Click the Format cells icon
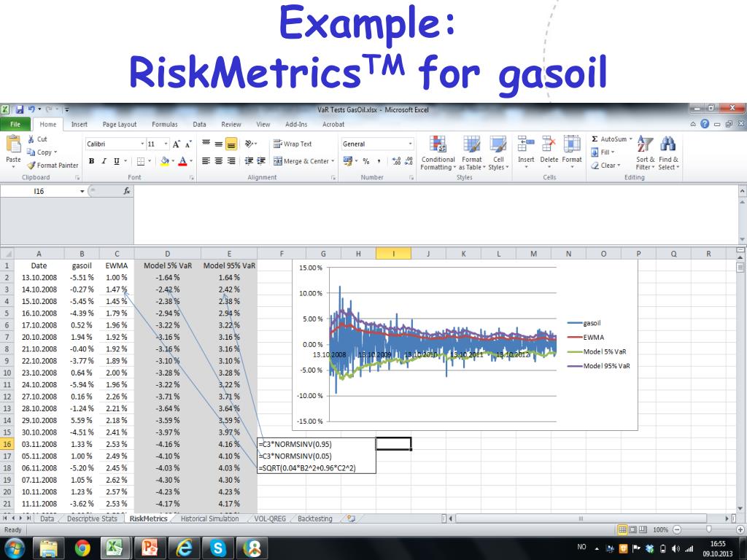747x560 pixels. (x=572, y=144)
